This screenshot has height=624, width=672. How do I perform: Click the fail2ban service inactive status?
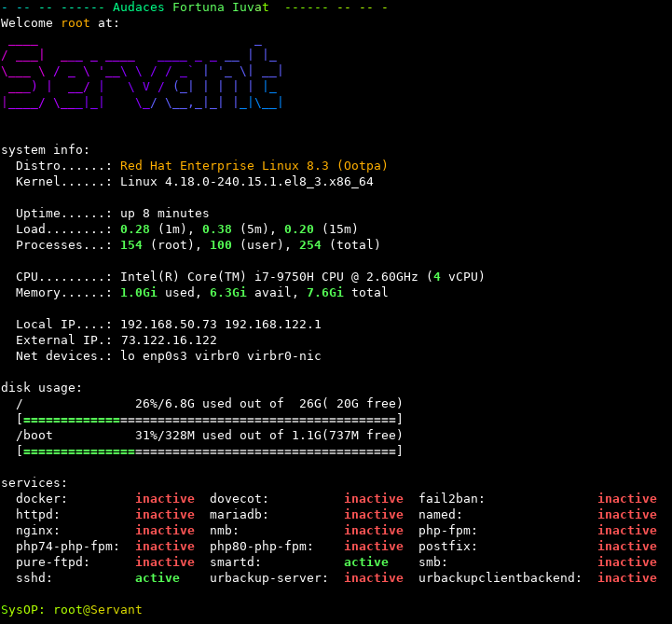627,499
